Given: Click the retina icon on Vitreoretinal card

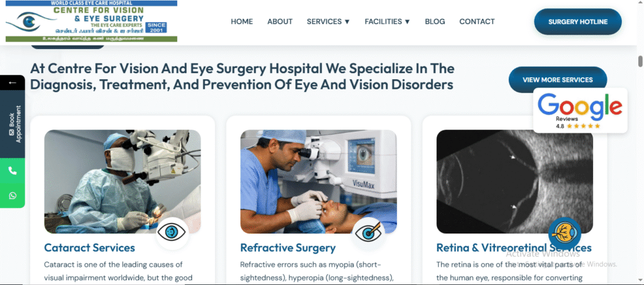Looking at the screenshot, I should 564,233.
